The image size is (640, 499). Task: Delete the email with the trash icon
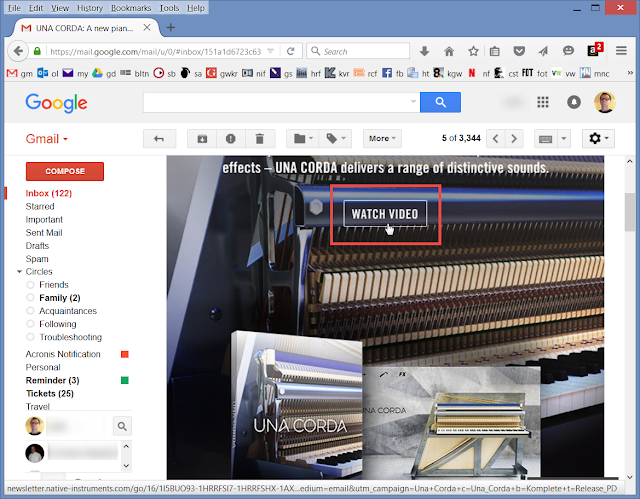260,139
